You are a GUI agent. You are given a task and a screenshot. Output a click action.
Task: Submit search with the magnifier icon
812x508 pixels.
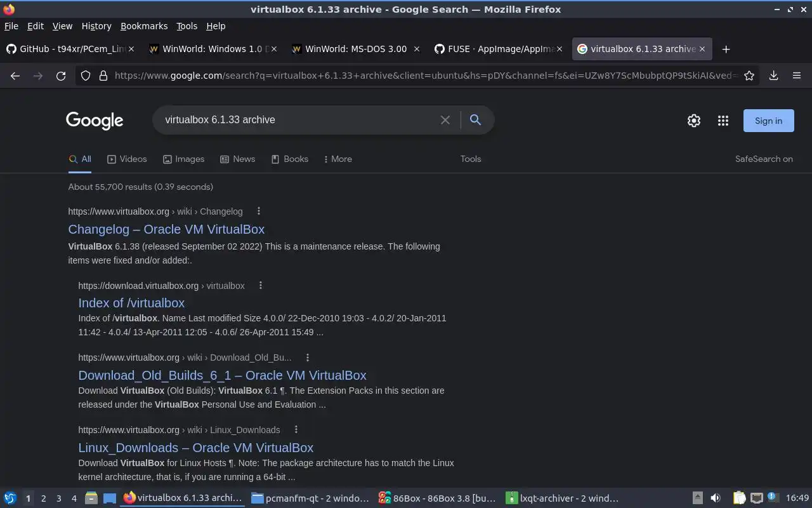click(475, 119)
